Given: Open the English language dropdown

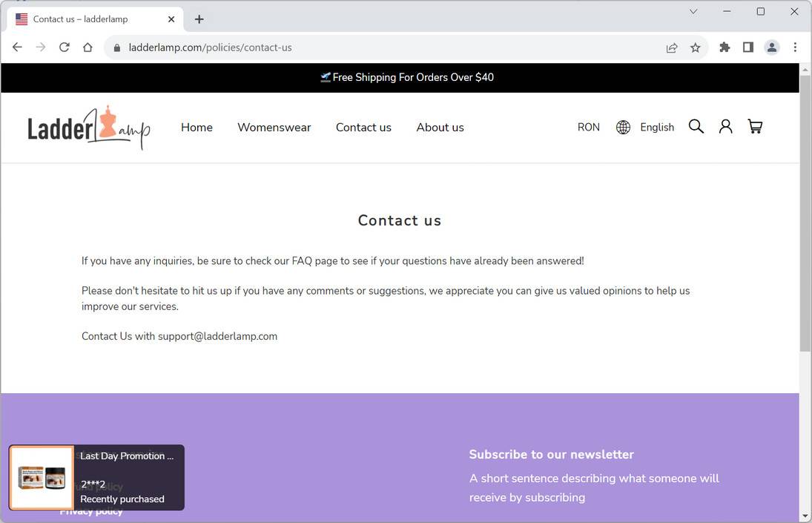Looking at the screenshot, I should (x=657, y=127).
